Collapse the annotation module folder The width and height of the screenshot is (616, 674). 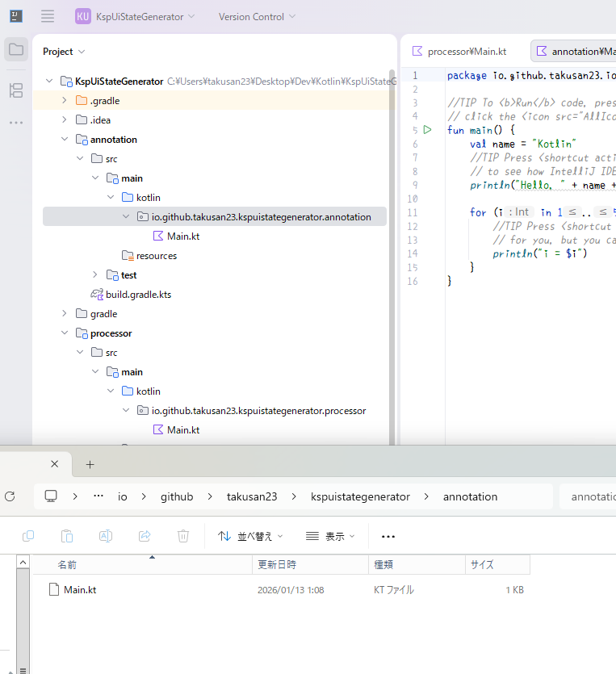pos(65,140)
